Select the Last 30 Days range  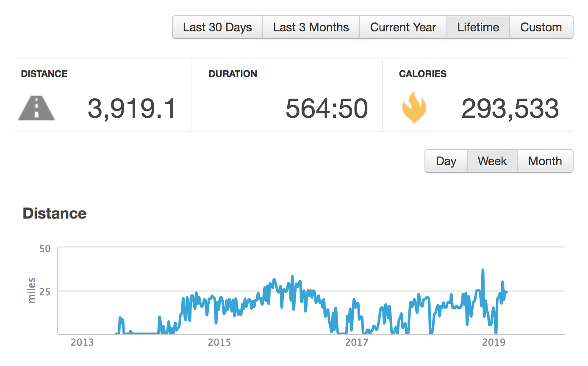[217, 28]
